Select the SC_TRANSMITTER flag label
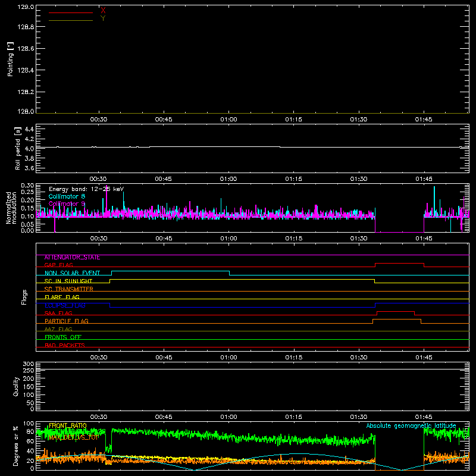Viewport: 476px width, 476px height. pyautogui.click(x=69, y=289)
